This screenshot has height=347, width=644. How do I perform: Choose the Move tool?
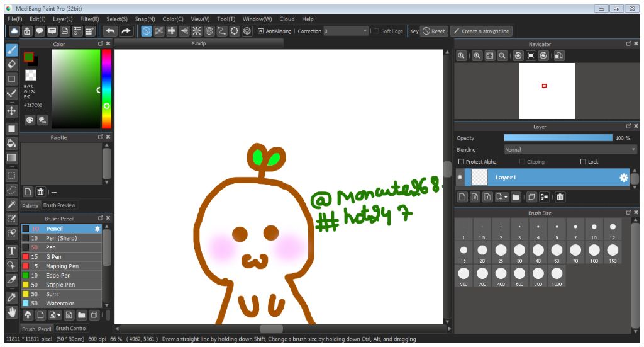tap(11, 111)
